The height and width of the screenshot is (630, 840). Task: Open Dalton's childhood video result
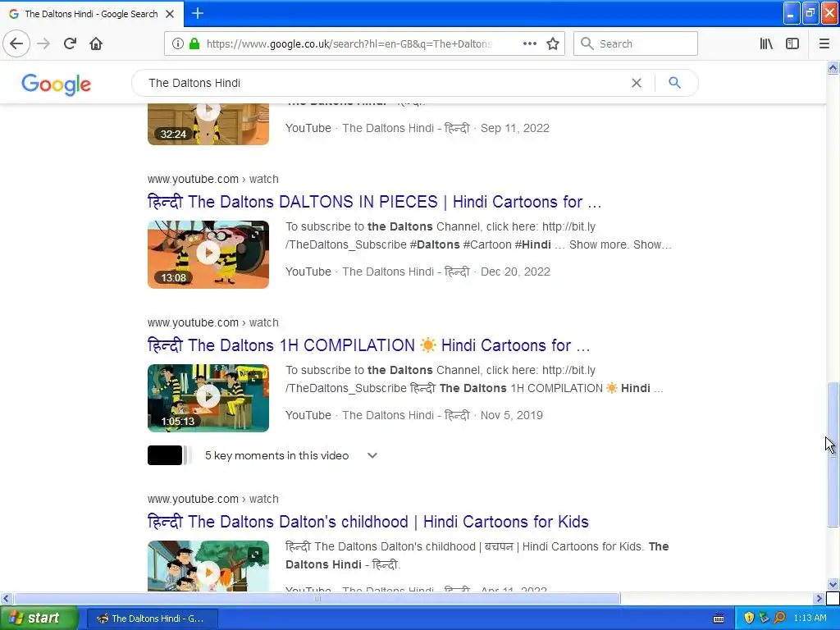click(x=368, y=522)
